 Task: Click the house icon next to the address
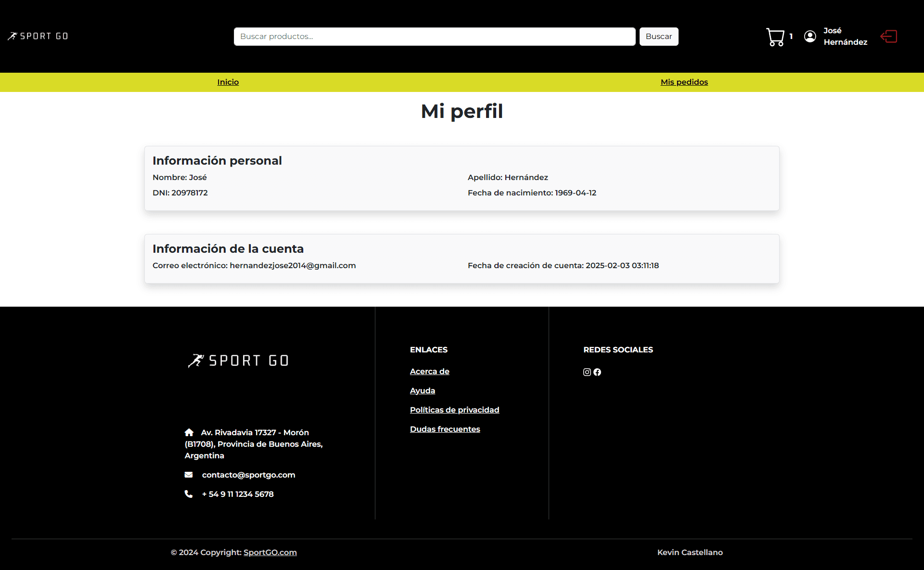click(189, 432)
